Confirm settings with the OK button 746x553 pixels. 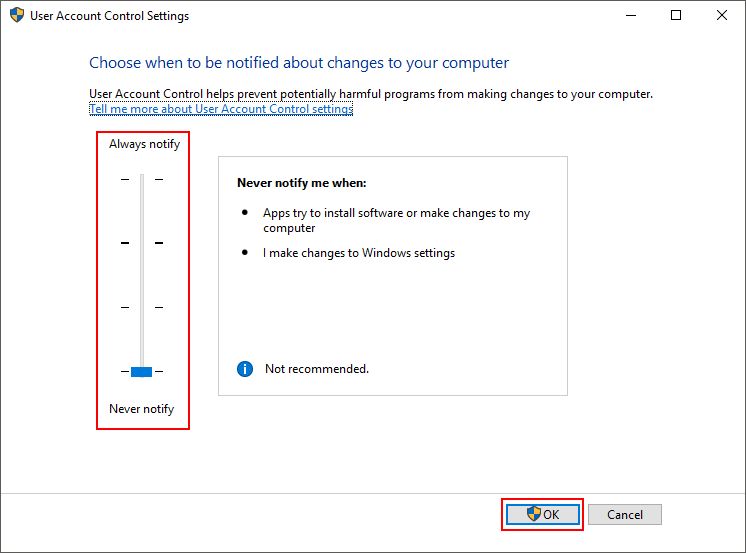coord(542,514)
